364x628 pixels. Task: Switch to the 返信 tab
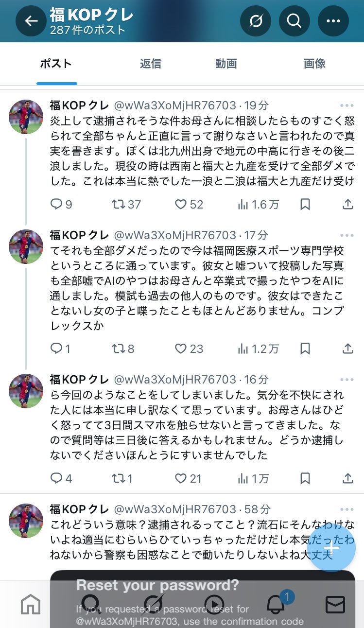tap(151, 64)
